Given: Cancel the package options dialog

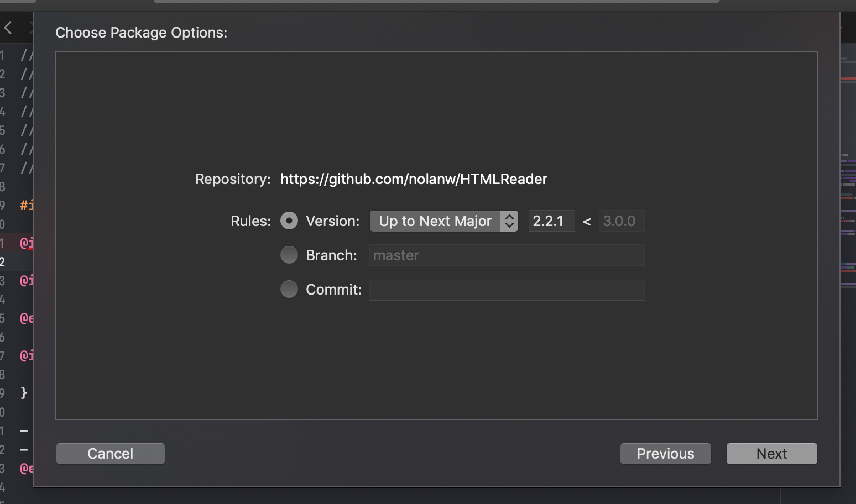Looking at the screenshot, I should [110, 453].
